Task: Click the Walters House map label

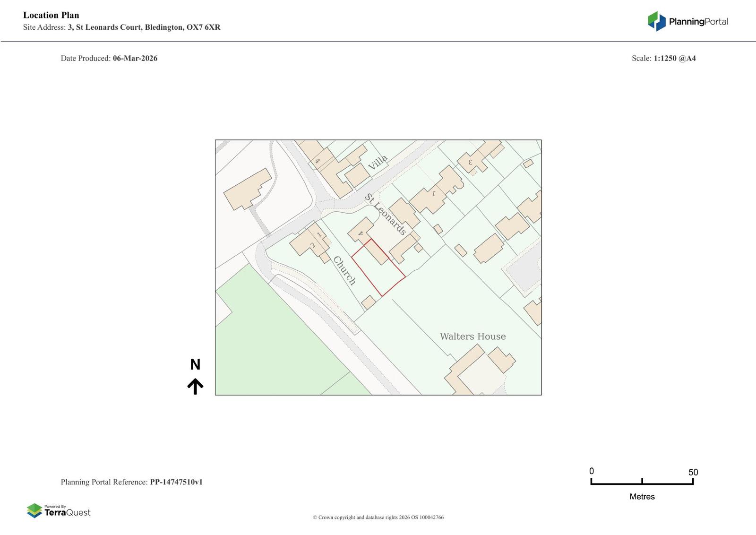Action: pos(472,337)
